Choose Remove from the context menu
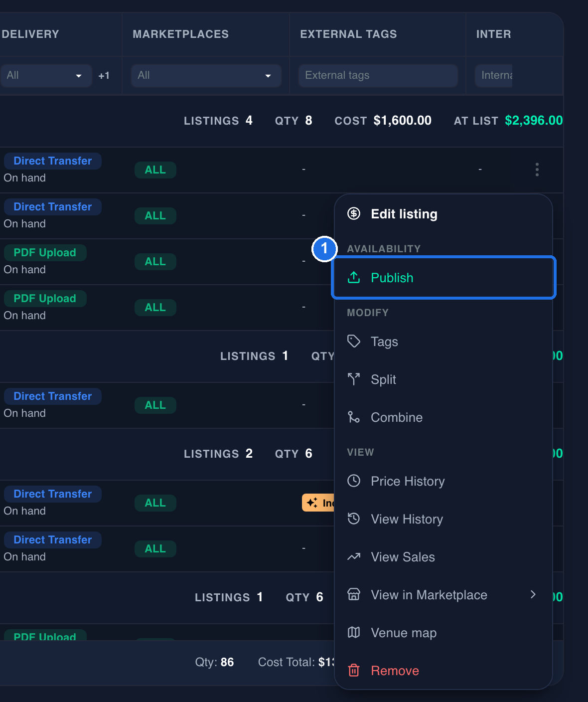 (x=443, y=671)
